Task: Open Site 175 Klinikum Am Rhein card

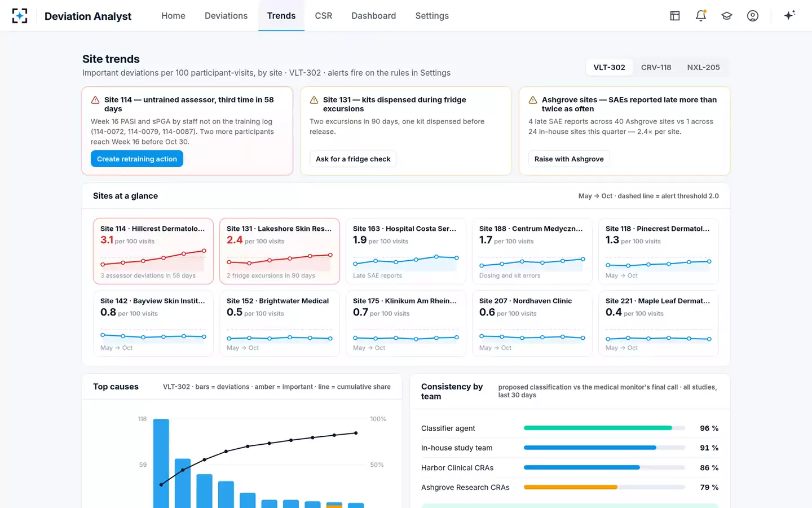Action: [x=406, y=323]
